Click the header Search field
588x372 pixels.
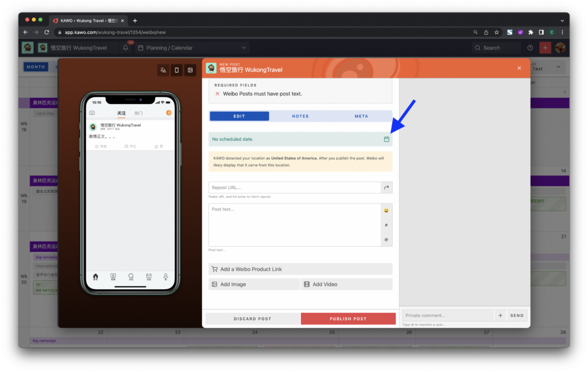click(496, 48)
